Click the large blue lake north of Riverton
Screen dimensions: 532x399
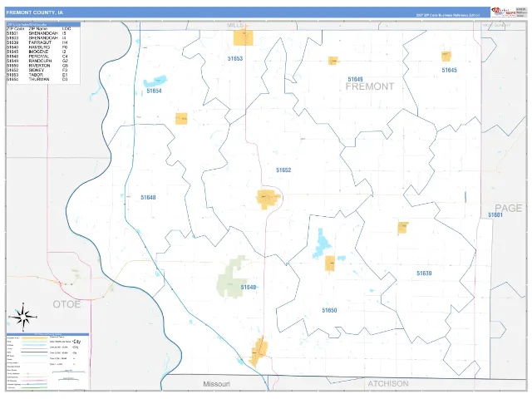coord(322,244)
